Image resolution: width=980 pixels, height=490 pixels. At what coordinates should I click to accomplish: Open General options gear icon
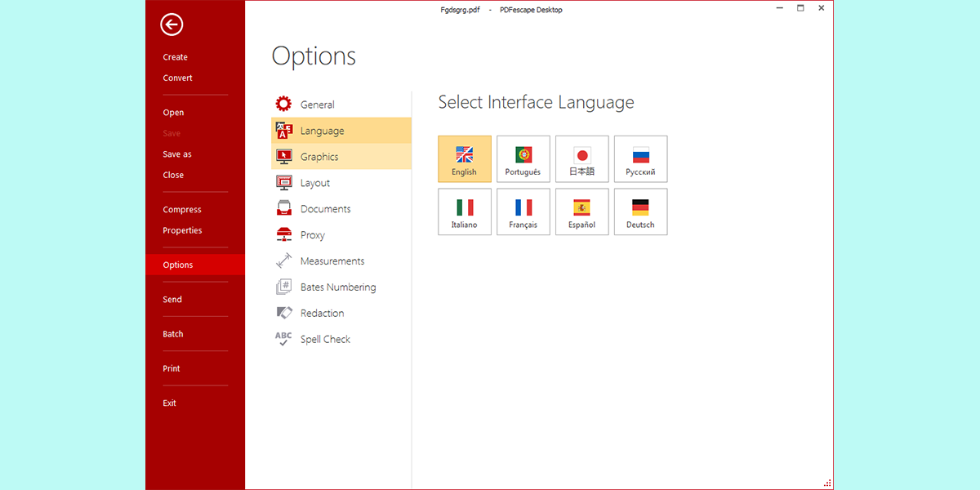tap(283, 105)
